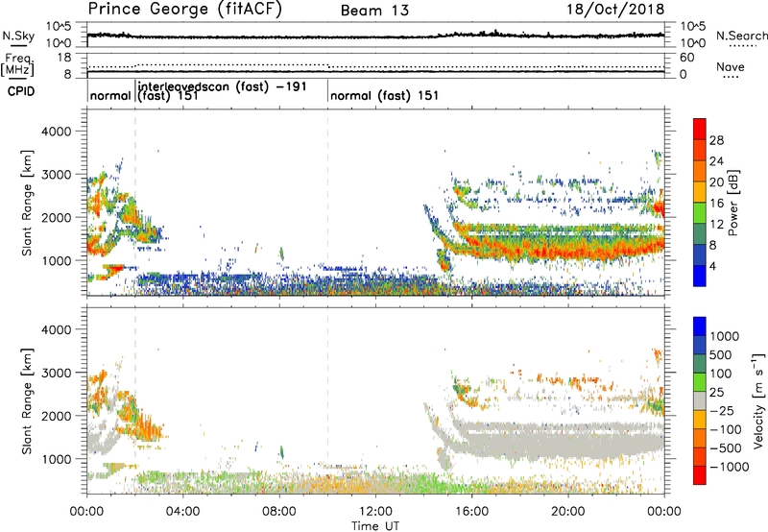
Task: Click the dashed CPID marker at 10:00 in power panel
Action: (327, 203)
